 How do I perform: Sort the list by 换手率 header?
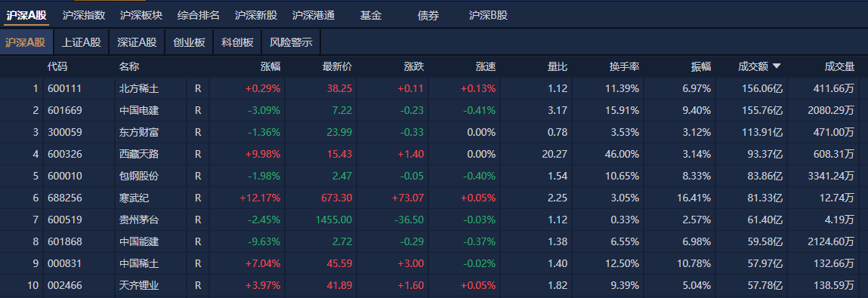tap(625, 67)
